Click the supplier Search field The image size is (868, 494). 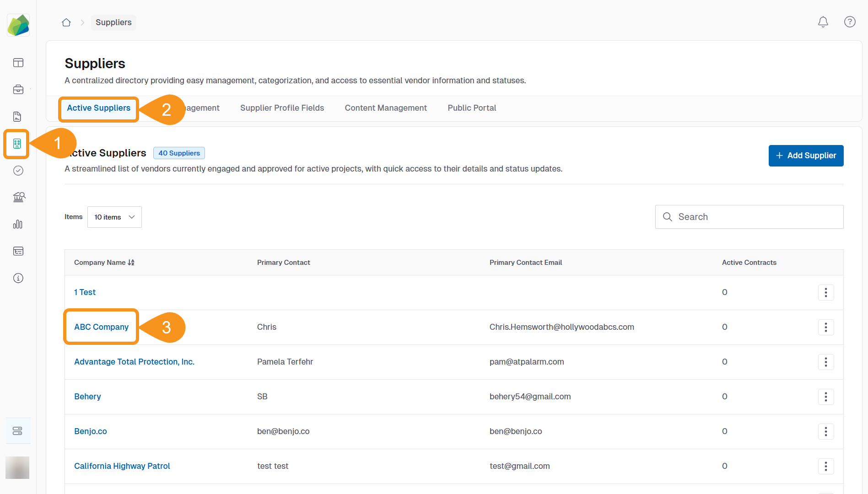coord(749,217)
